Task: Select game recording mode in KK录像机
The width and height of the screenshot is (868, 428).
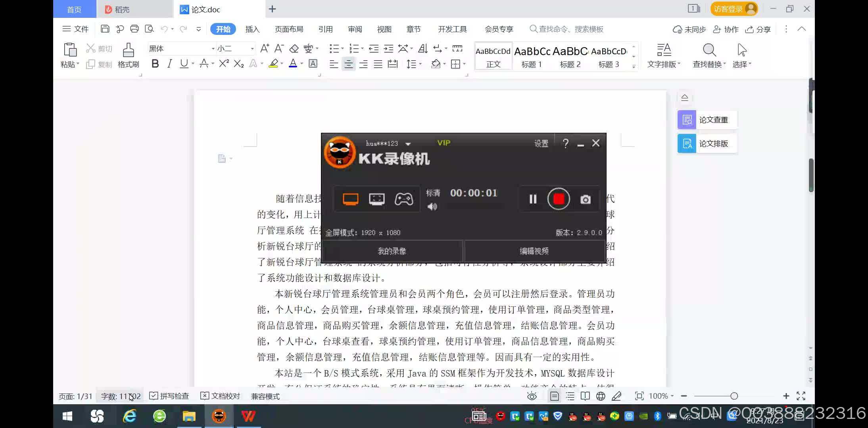Action: coord(404,199)
